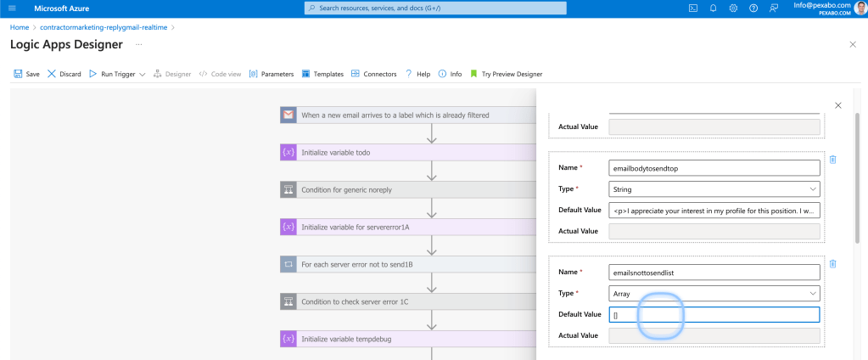Viewport: 868px width, 360px height.
Task: Expand the Run Trigger dropdown arrow
Action: (143, 74)
